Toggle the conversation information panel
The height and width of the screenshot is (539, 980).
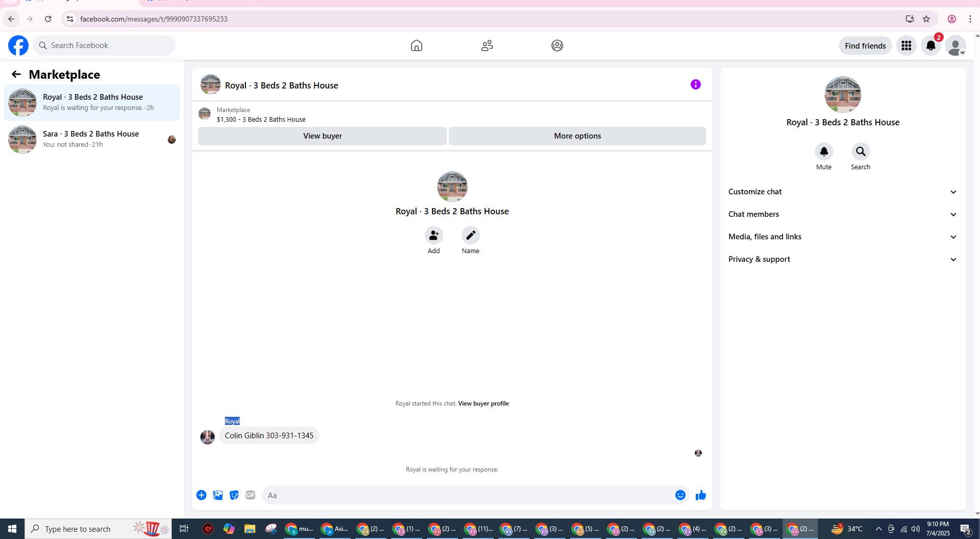click(x=695, y=84)
